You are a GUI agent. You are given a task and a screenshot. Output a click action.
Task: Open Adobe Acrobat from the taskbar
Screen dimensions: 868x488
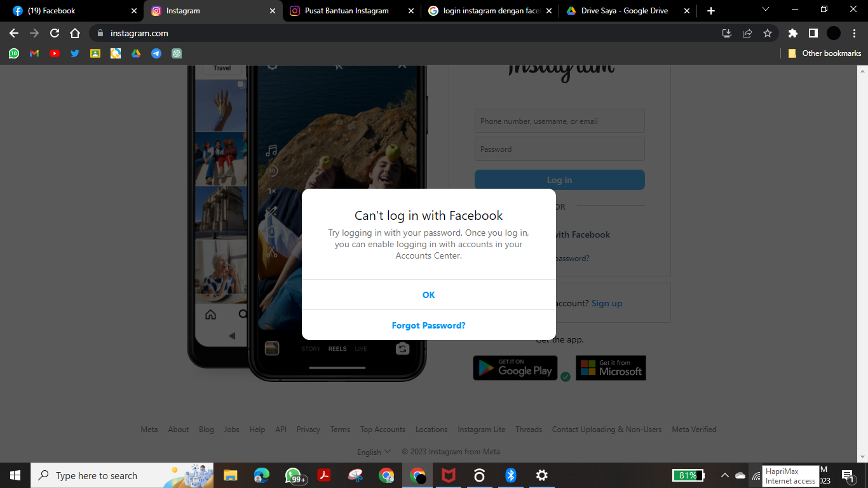click(x=324, y=475)
